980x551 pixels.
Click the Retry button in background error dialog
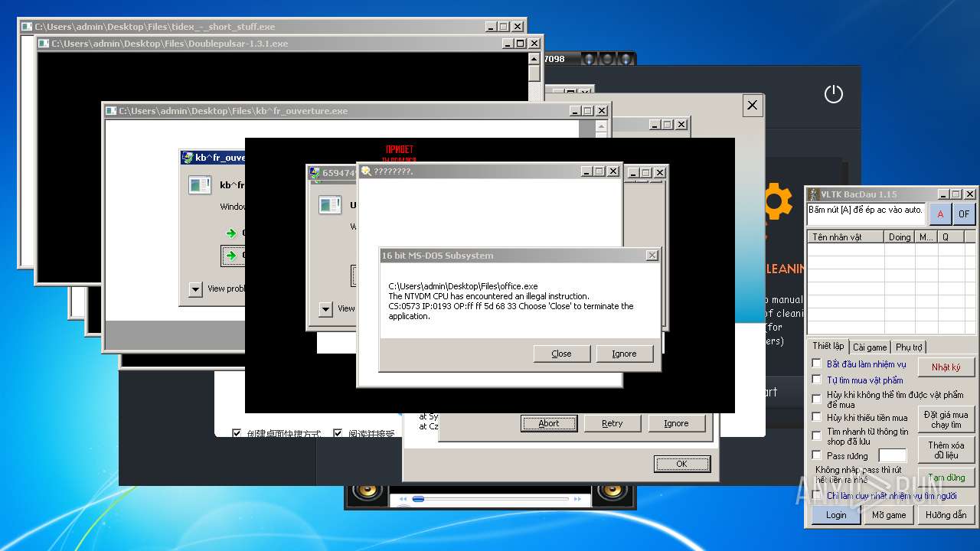click(x=612, y=423)
